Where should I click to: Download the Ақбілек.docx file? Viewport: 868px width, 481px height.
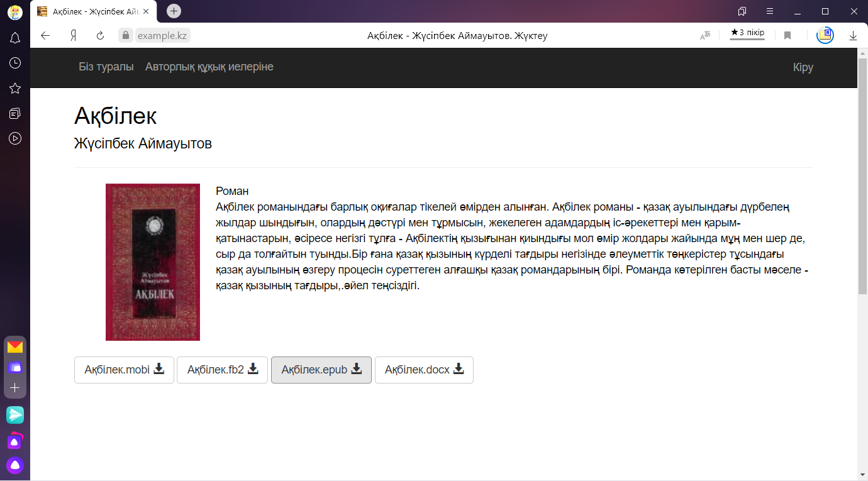424,370
